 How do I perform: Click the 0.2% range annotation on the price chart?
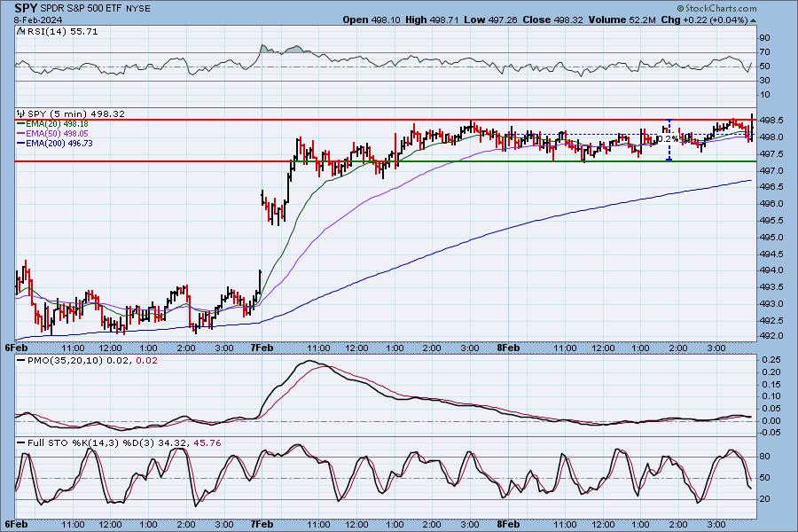pyautogui.click(x=668, y=139)
